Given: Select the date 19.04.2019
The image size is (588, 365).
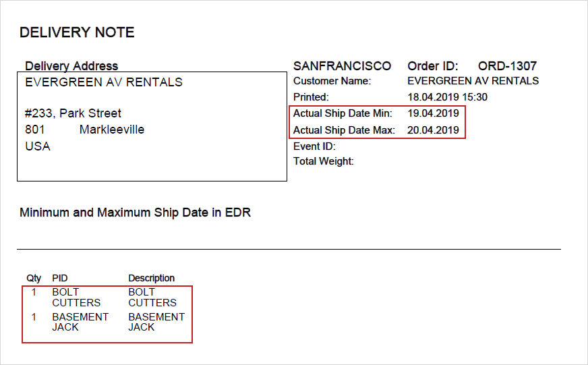Looking at the screenshot, I should (x=433, y=113).
